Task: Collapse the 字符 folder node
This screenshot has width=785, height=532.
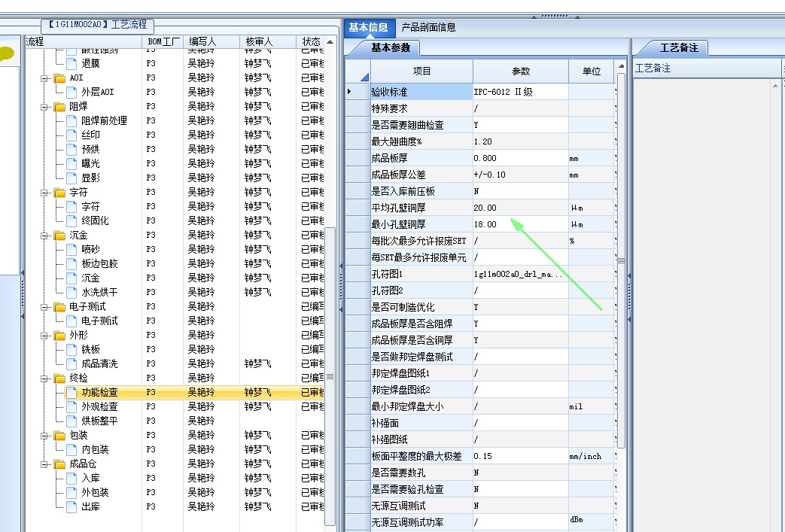Action: pos(44,193)
